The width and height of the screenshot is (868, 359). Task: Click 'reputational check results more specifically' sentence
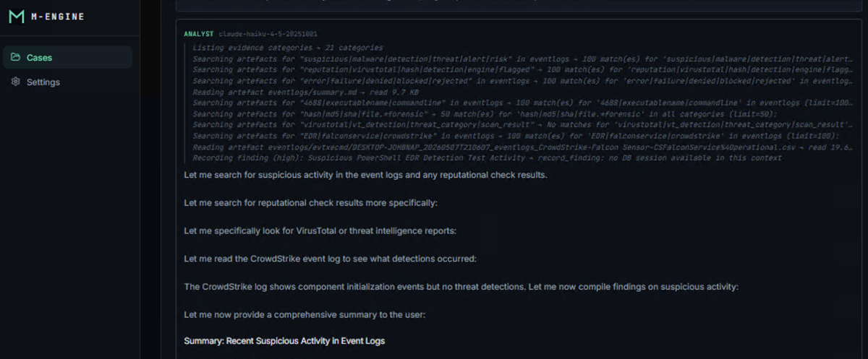click(x=310, y=203)
